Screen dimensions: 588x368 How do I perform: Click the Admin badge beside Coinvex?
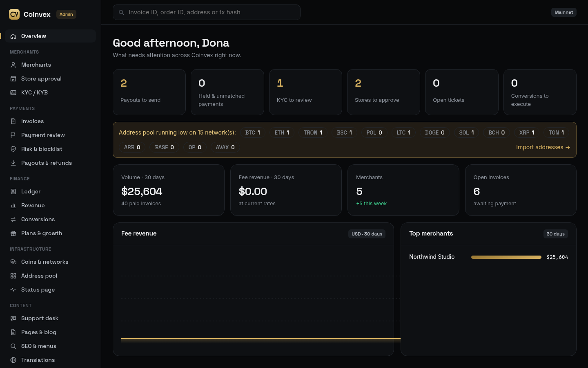(66, 14)
